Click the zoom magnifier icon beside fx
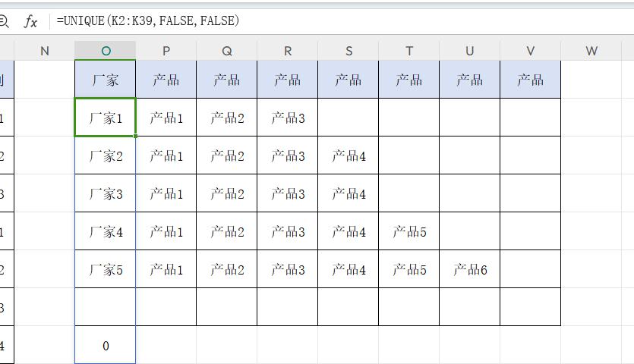Screen dimensions: 634x364 click(4, 21)
